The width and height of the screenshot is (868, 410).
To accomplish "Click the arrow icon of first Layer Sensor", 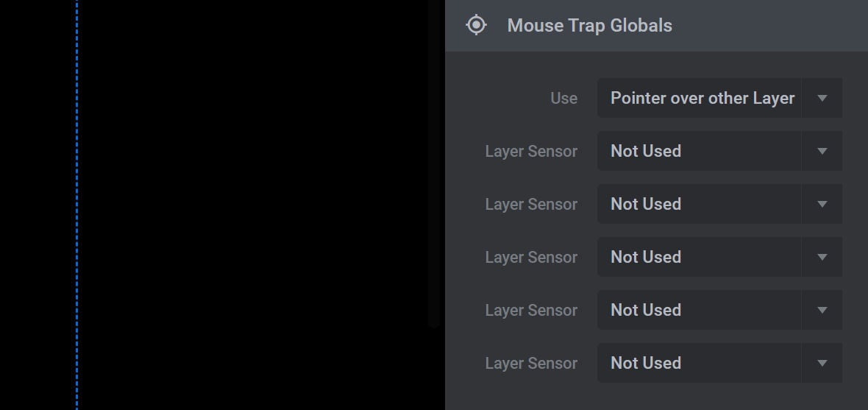I will pos(822,151).
